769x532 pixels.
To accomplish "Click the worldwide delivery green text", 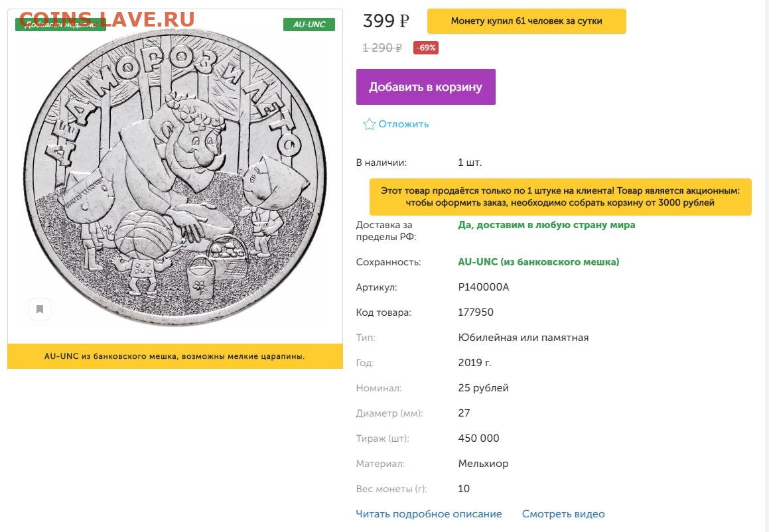I will [546, 225].
